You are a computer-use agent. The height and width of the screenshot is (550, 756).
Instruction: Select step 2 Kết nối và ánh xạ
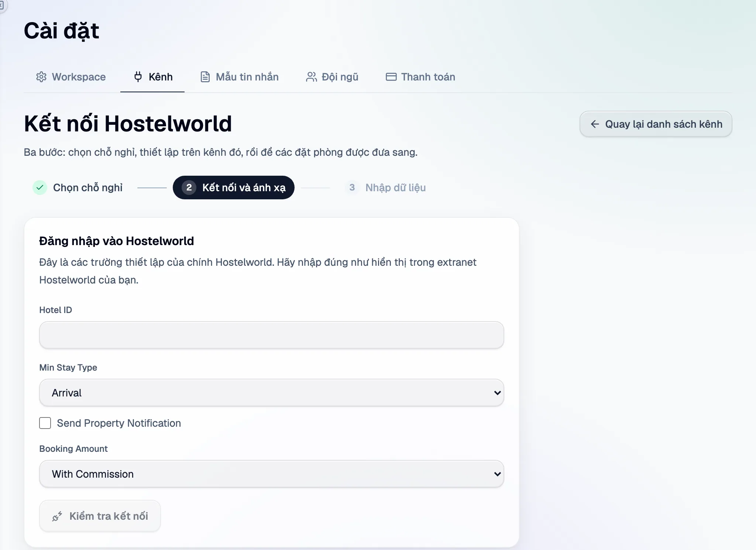click(x=234, y=188)
